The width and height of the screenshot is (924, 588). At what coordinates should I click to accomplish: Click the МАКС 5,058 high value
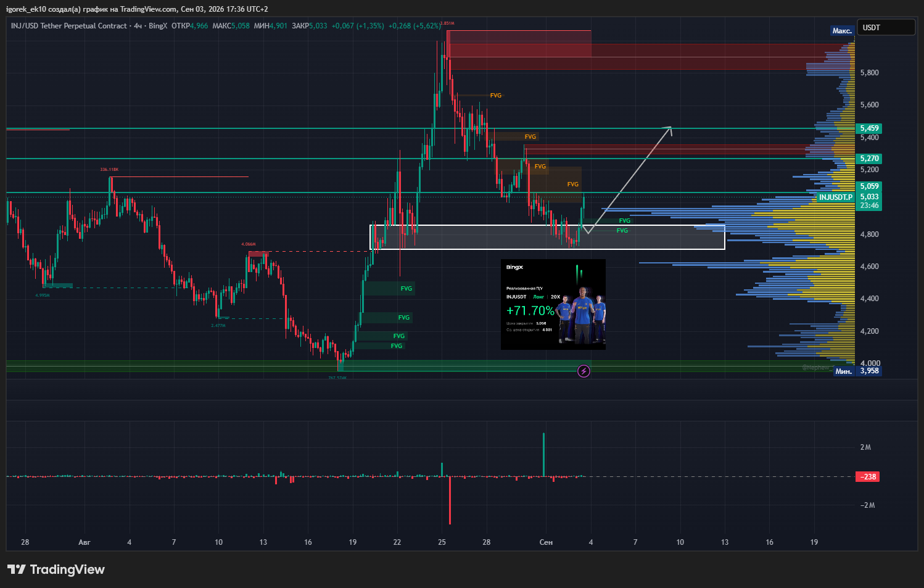pos(231,26)
